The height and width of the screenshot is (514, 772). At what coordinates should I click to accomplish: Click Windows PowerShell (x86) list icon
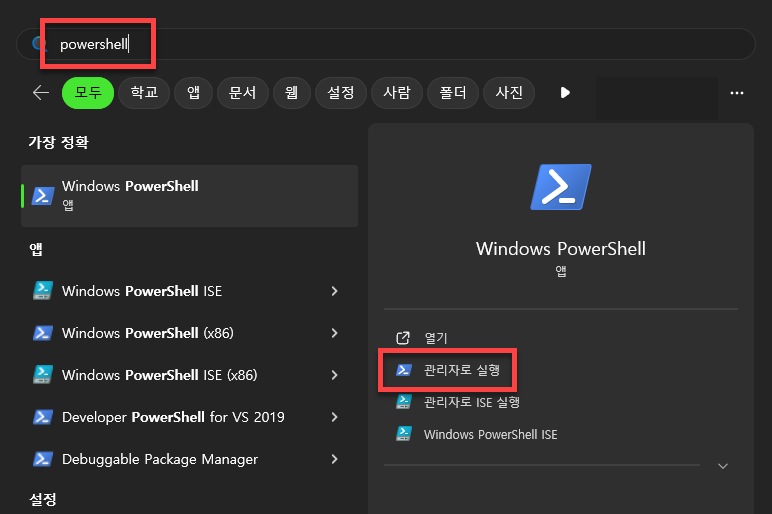(43, 333)
